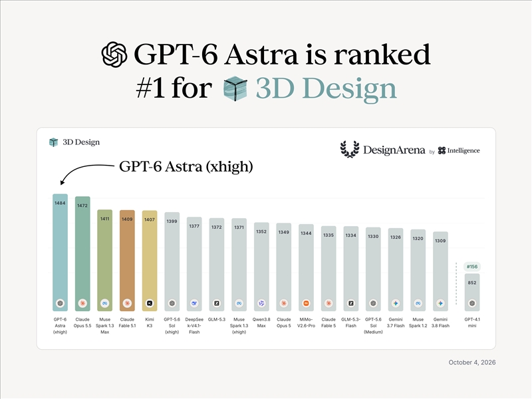Click the Z icon in the GLM-5.3-Flash bar

tap(351, 303)
